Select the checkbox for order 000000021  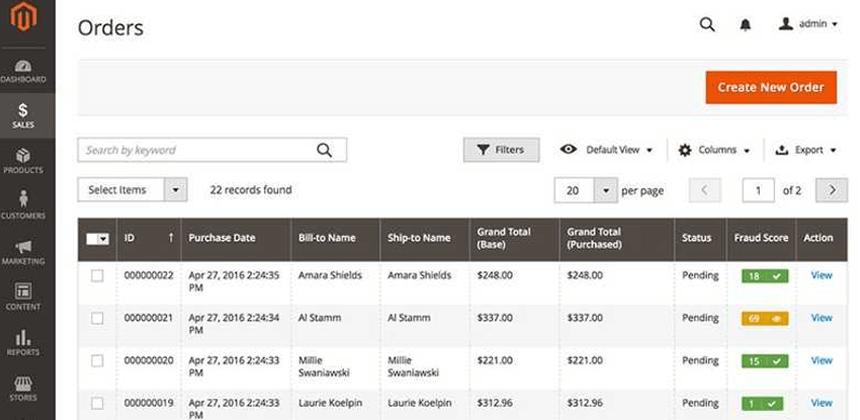(x=97, y=318)
